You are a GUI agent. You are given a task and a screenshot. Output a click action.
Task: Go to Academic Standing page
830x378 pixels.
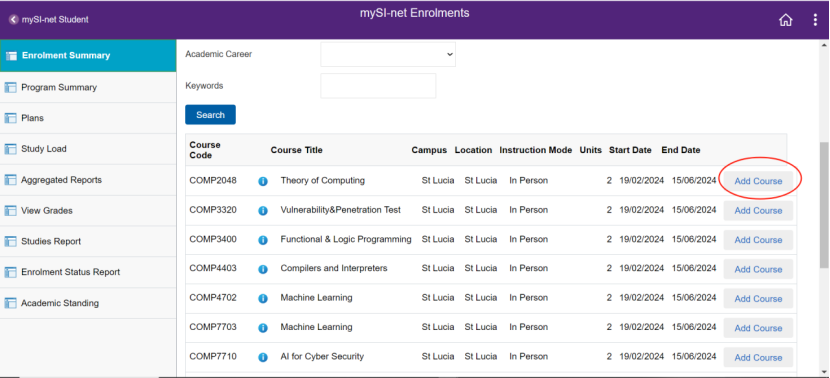[x=88, y=303]
